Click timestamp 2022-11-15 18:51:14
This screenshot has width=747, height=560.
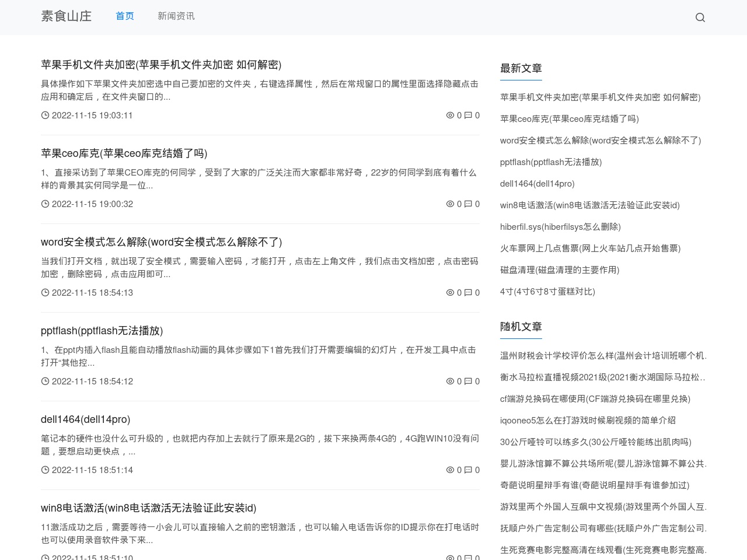[92, 470]
